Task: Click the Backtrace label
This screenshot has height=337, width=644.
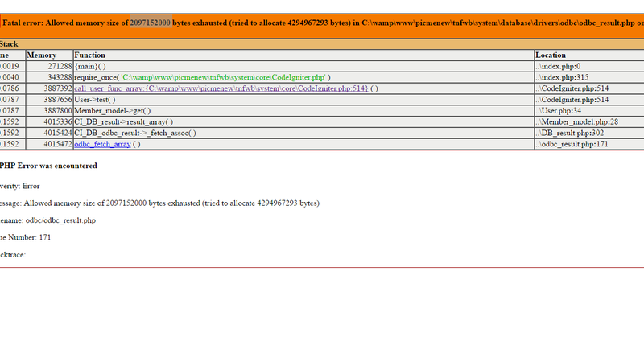Action: [13, 255]
